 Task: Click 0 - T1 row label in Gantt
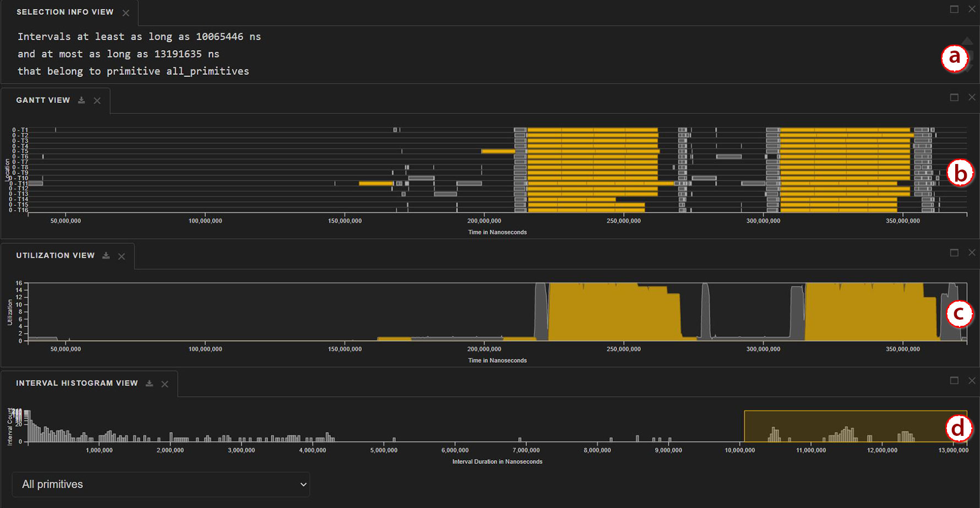point(20,130)
